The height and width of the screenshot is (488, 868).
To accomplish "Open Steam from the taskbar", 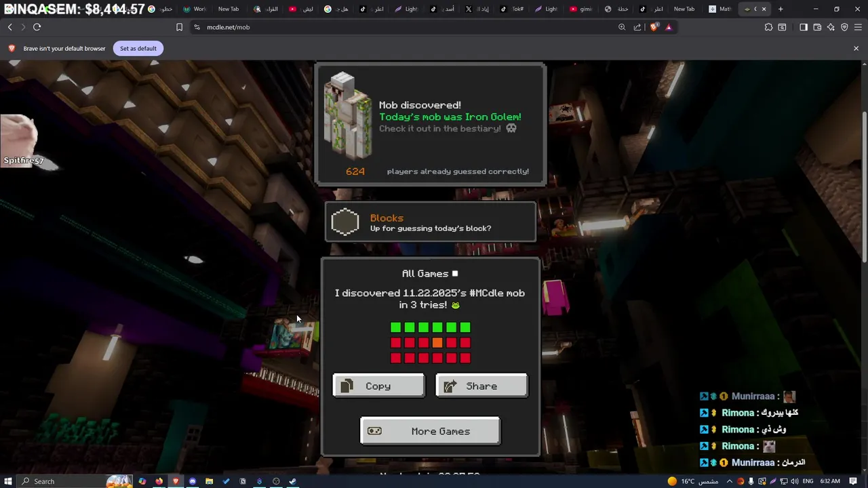I will pos(292,481).
